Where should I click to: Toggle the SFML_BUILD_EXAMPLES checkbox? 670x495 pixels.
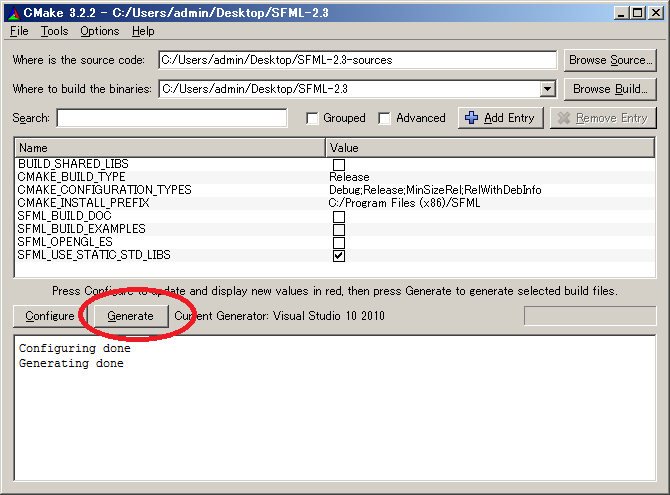[x=339, y=230]
